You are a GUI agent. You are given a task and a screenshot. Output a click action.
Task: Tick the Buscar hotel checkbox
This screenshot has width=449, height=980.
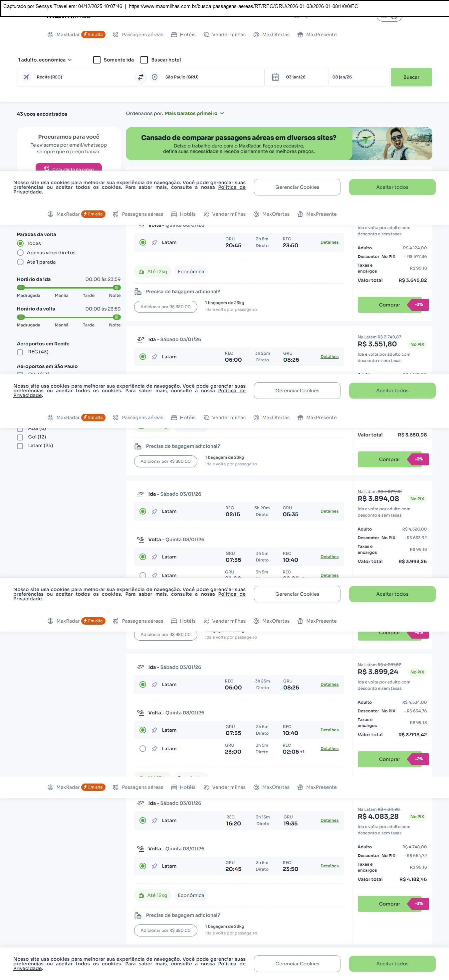[144, 60]
